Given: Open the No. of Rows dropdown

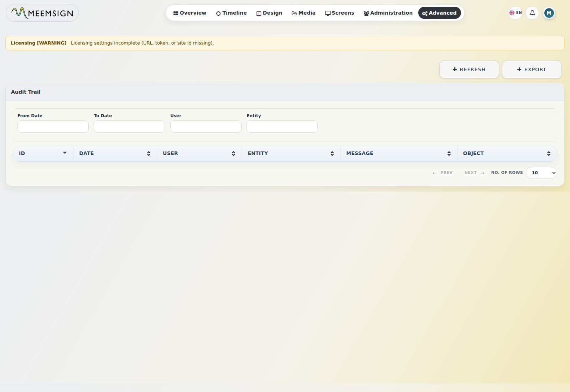Looking at the screenshot, I should click(541, 173).
